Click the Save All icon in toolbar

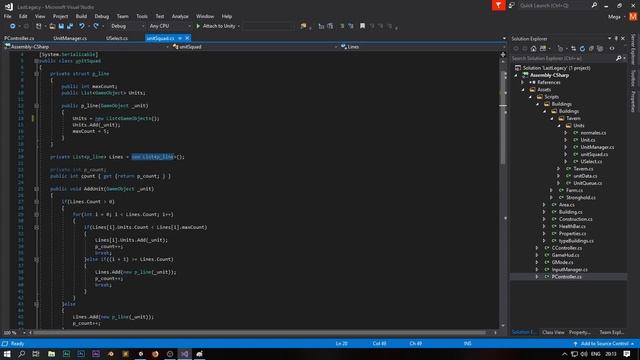click(70, 26)
